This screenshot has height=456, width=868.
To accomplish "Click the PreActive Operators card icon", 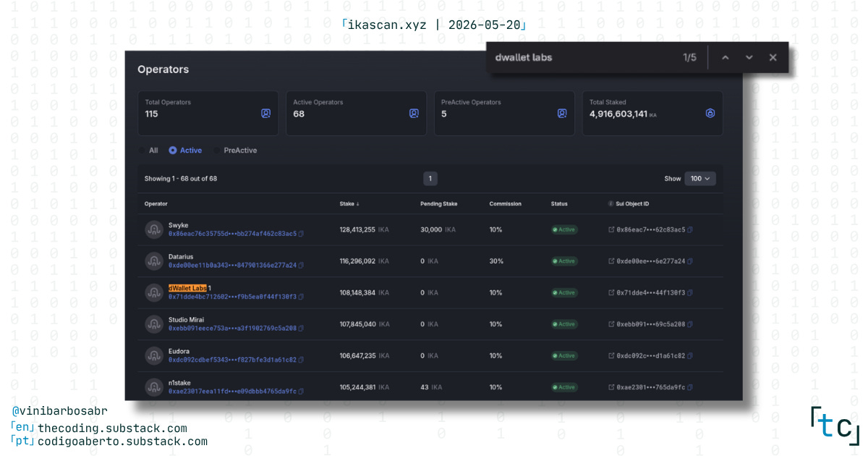I will (x=562, y=114).
